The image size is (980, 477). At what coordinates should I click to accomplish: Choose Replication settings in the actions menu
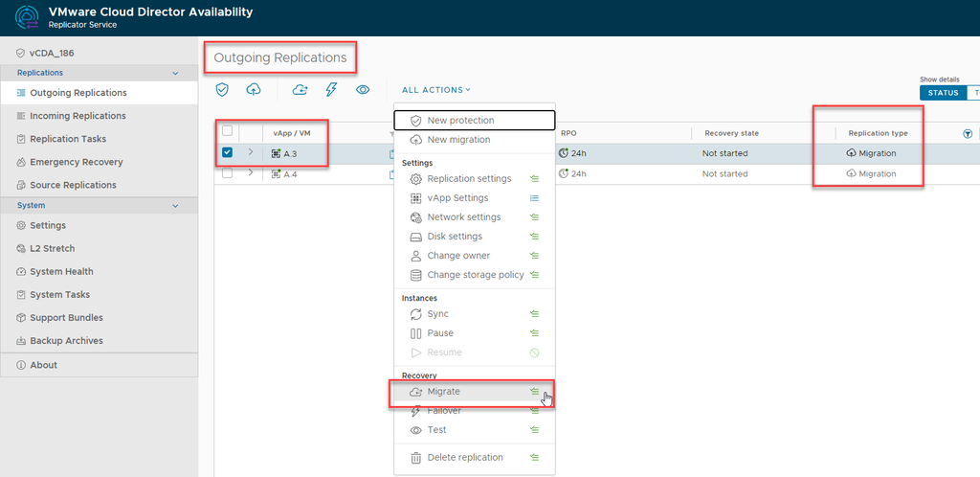click(x=469, y=179)
